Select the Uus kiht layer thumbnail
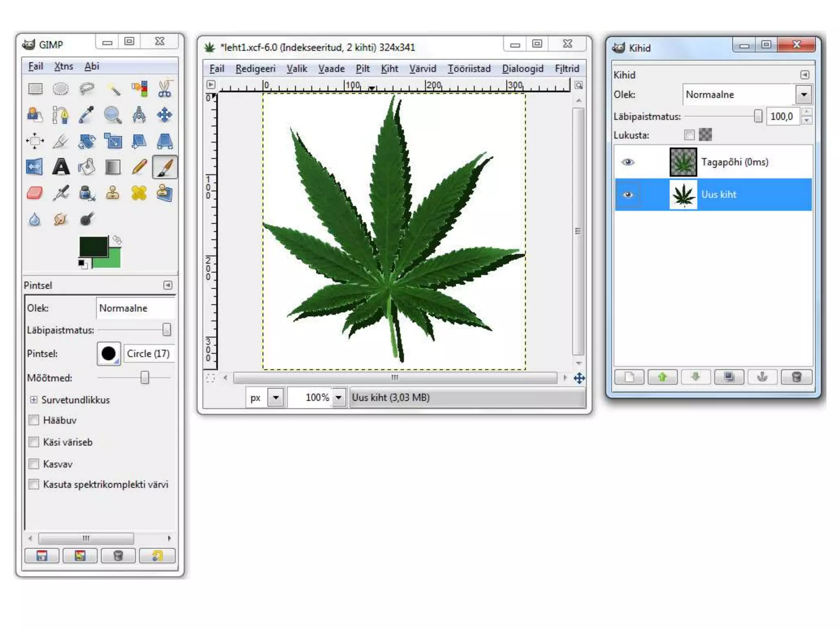 (683, 195)
